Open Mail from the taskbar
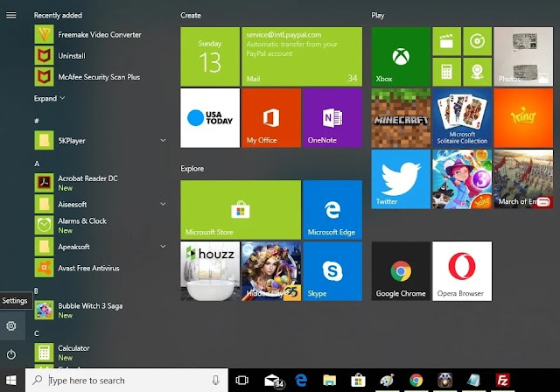The width and height of the screenshot is (560, 392). [273, 381]
